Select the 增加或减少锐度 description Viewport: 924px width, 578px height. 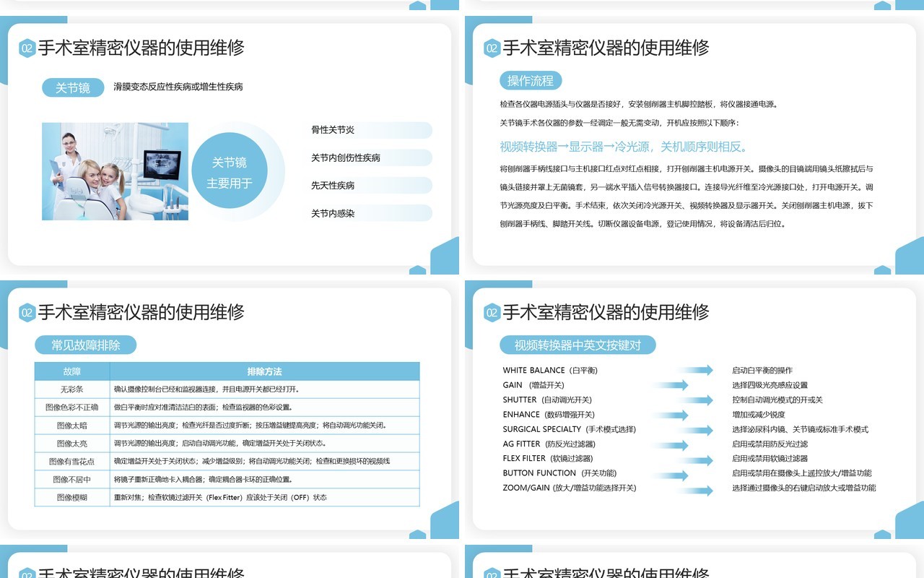click(x=759, y=415)
